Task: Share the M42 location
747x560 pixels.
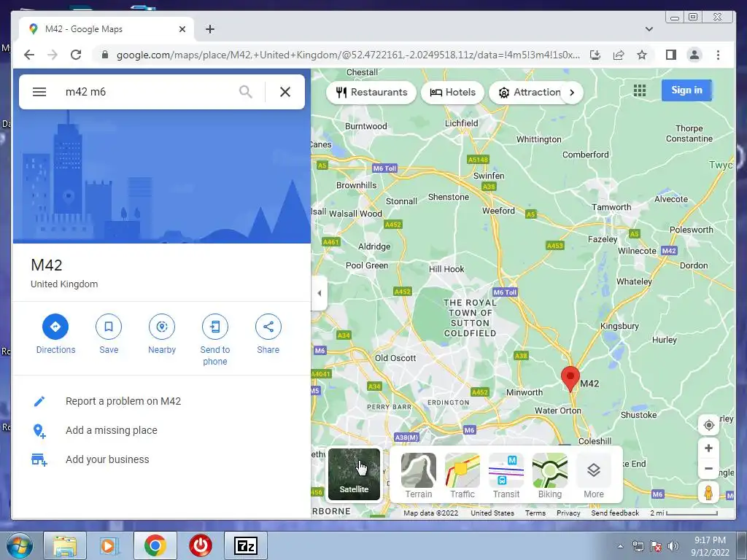Action: coord(268,335)
